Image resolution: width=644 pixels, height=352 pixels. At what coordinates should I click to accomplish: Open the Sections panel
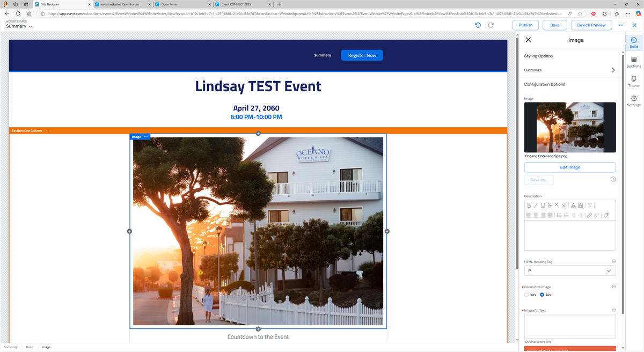tap(634, 62)
